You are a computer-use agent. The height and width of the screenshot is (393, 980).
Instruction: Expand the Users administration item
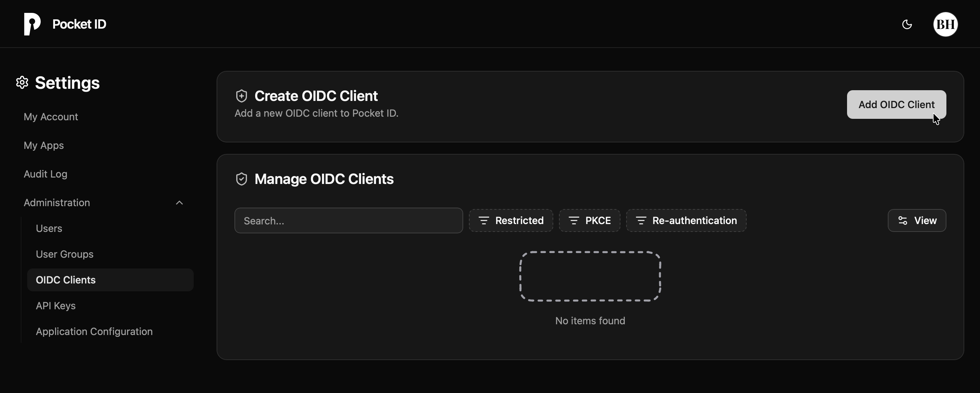tap(49, 228)
